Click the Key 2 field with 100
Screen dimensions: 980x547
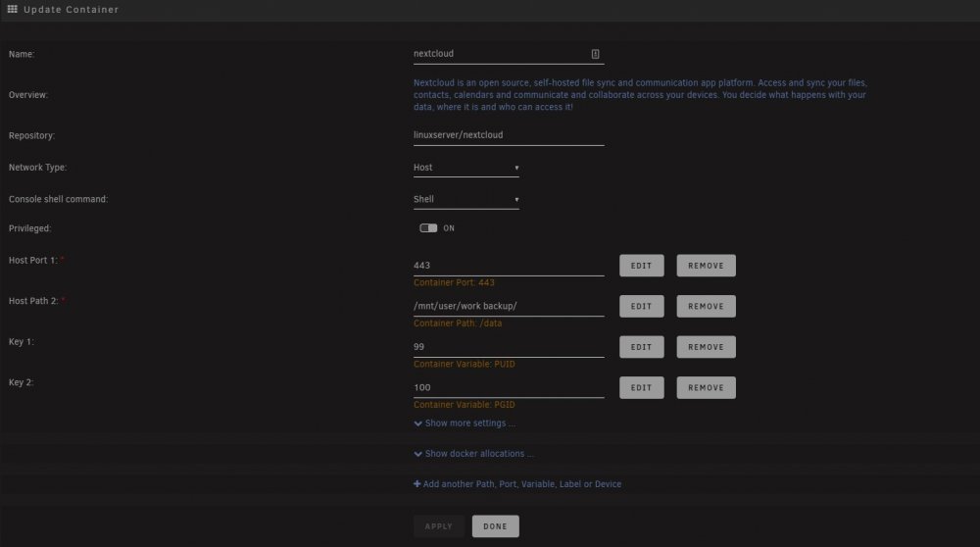click(508, 387)
